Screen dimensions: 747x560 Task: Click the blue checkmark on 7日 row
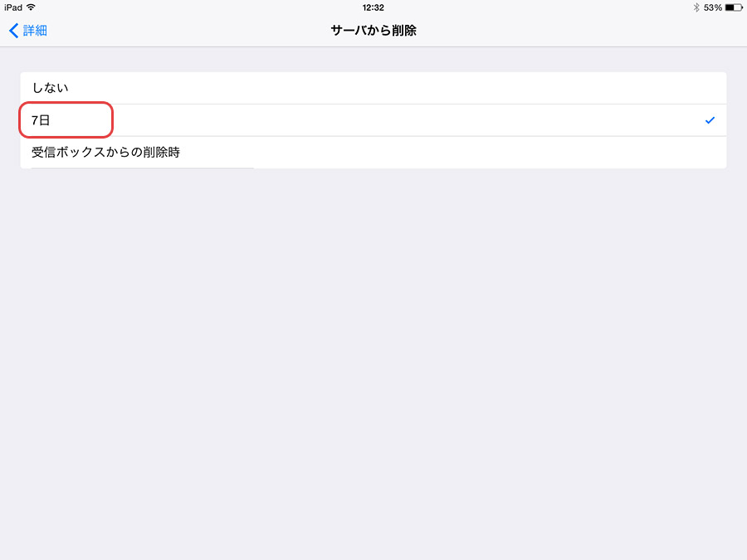coord(710,120)
